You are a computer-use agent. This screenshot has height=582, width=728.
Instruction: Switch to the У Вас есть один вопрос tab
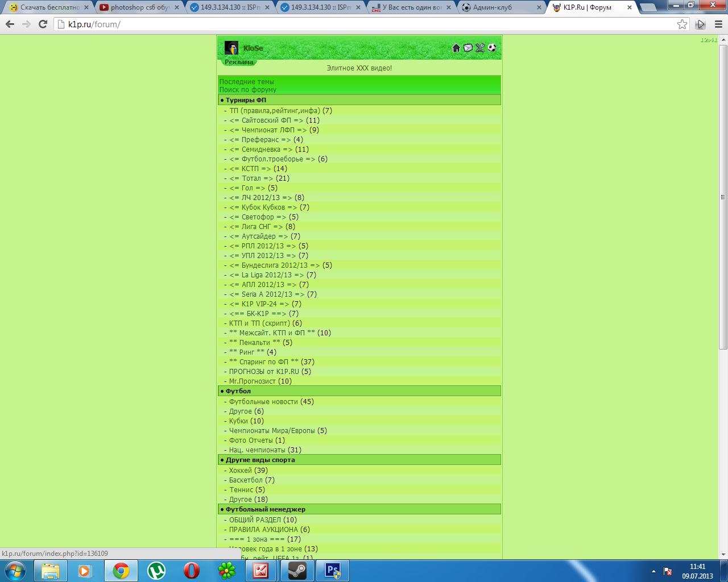pyautogui.click(x=412, y=7)
